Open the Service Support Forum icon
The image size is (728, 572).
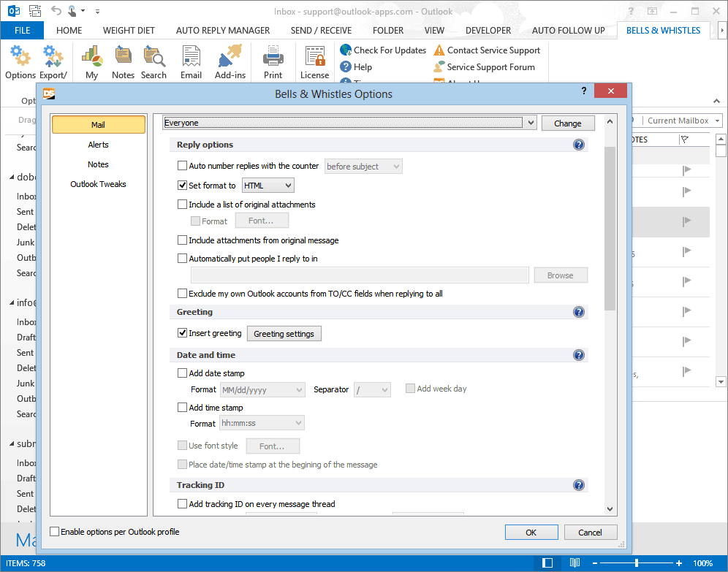(x=439, y=66)
